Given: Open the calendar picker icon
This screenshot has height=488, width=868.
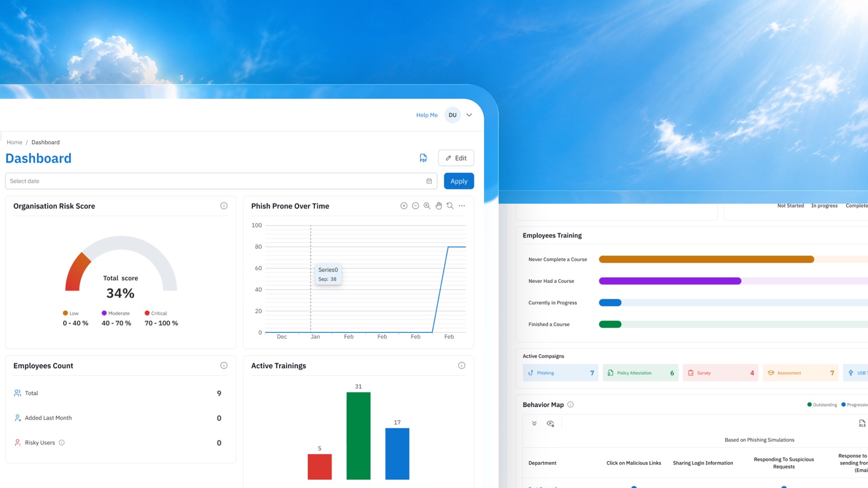Looking at the screenshot, I should (x=429, y=181).
